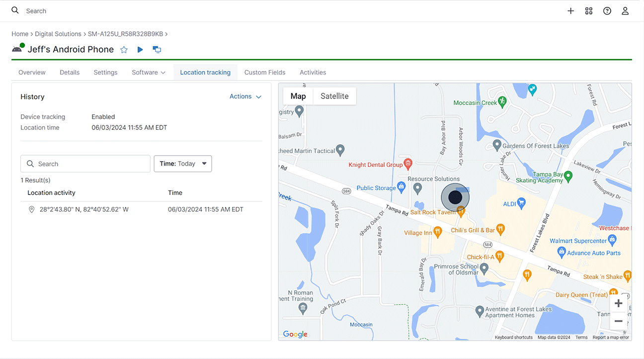Navigate to Digital Solutions breadcrumb link
Image resolution: width=644 pixels, height=359 pixels.
pos(58,34)
